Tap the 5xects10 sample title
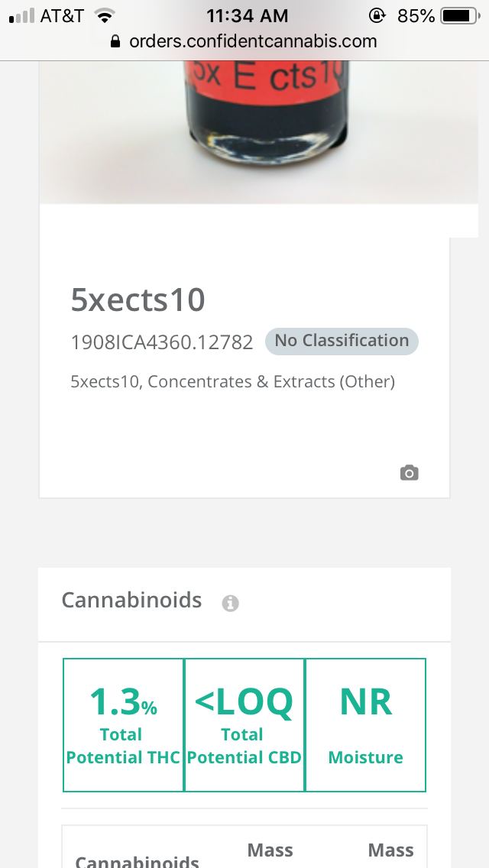489x868 pixels. 138,300
